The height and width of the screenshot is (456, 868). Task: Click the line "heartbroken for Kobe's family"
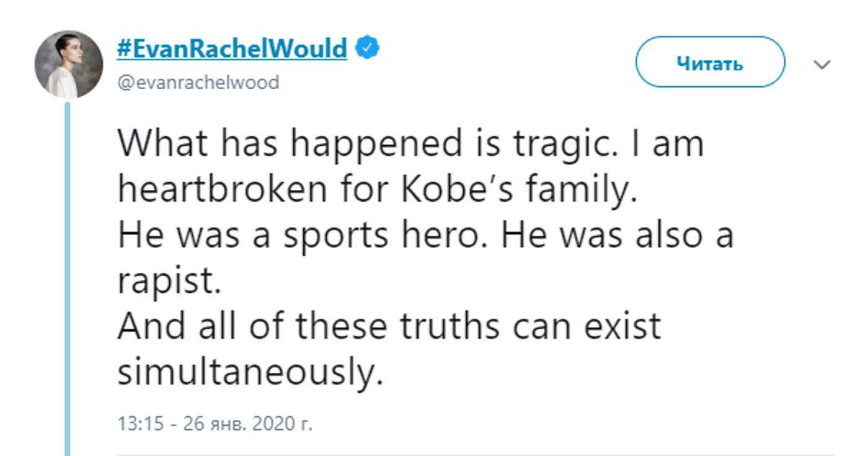377,190
